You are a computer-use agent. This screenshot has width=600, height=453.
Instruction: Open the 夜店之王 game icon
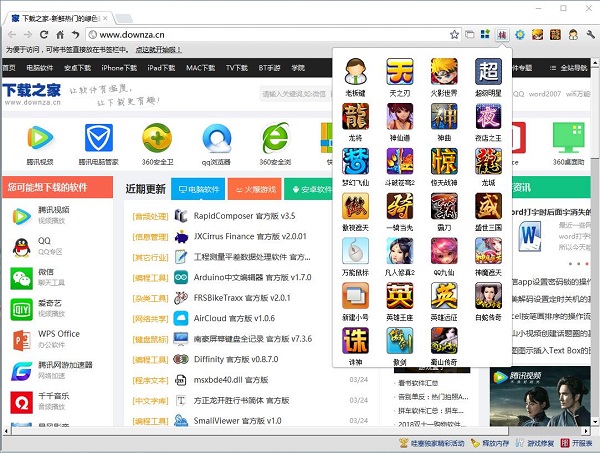(x=488, y=116)
